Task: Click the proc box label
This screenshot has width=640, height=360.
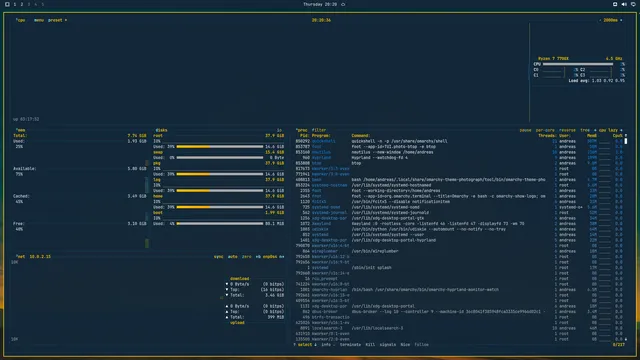Action: [x=302, y=130]
